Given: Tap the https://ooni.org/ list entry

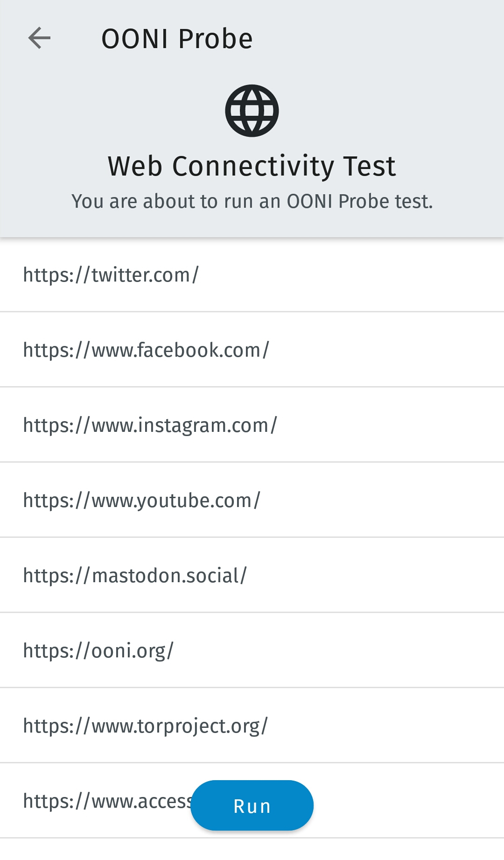Looking at the screenshot, I should [x=98, y=651].
